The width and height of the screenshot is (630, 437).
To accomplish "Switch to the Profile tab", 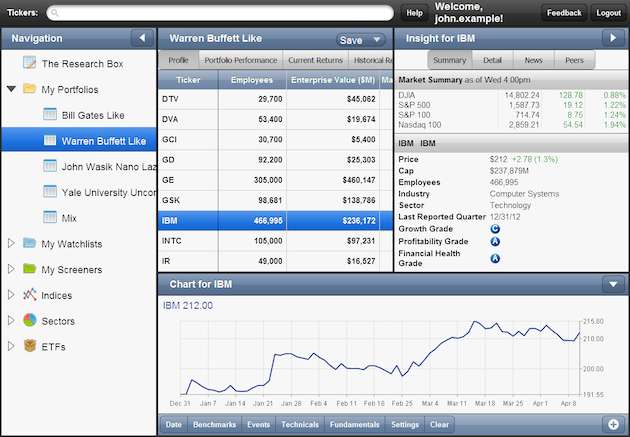I will [178, 60].
